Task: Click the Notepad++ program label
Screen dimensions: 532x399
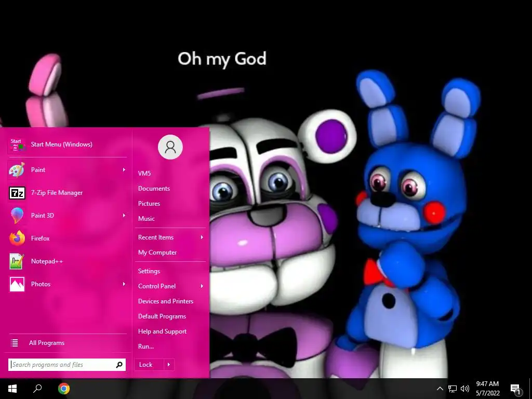Action: (47, 261)
